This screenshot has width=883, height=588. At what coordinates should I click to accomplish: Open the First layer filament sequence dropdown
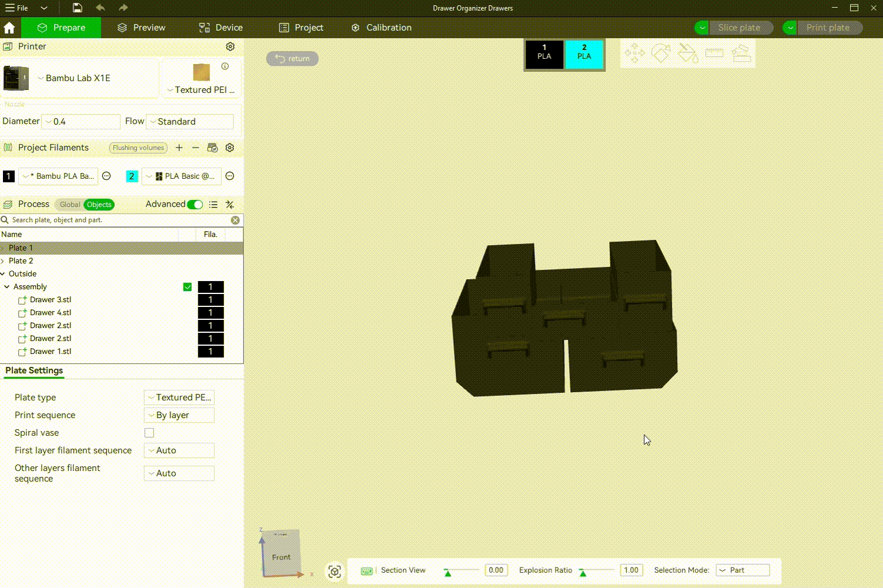pyautogui.click(x=179, y=450)
